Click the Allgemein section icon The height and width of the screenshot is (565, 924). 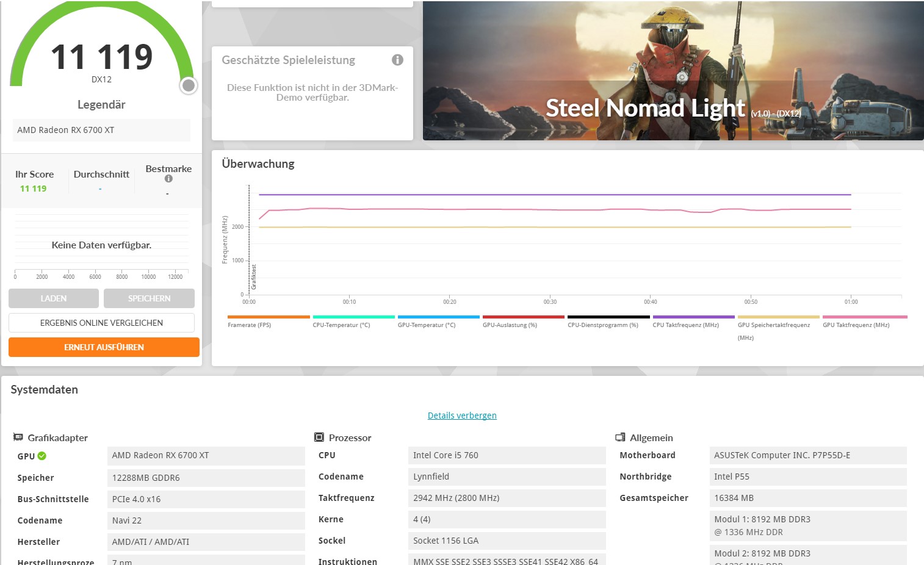pyautogui.click(x=620, y=437)
